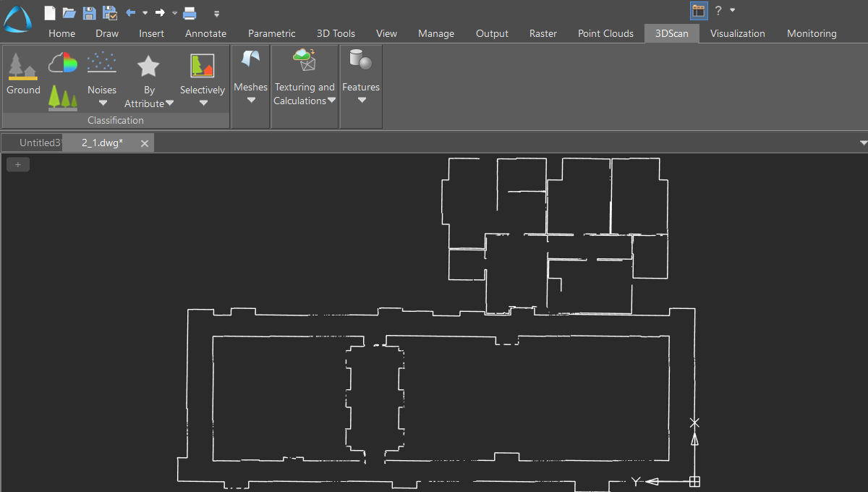This screenshot has width=868, height=492.
Task: Click the open folder icon
Action: pyautogui.click(x=69, y=12)
